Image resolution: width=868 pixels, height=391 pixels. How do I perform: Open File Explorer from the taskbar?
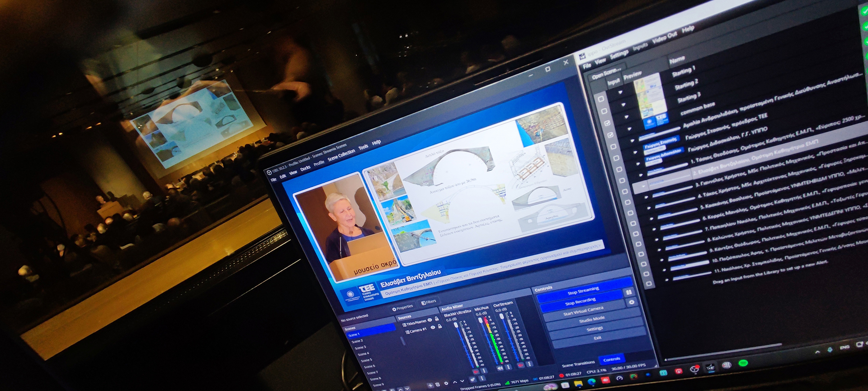(578, 383)
